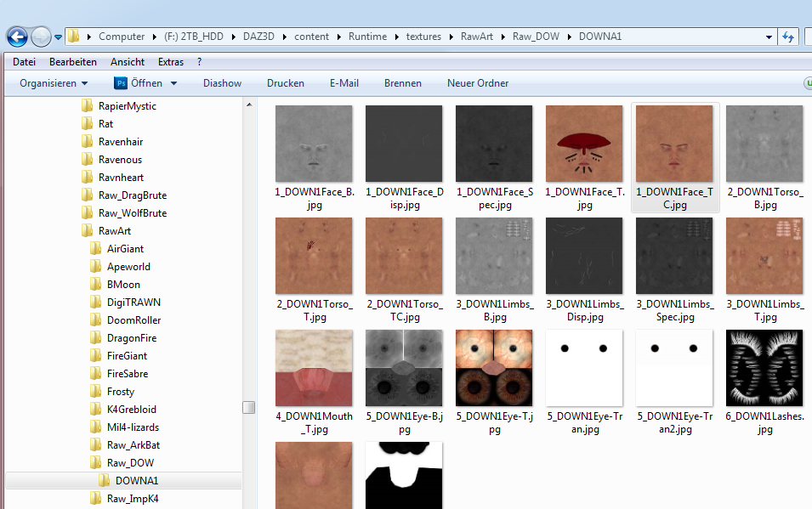
Task: Select the 5_DOWN1Eye-T.jpg thumbnail
Action: tap(494, 368)
